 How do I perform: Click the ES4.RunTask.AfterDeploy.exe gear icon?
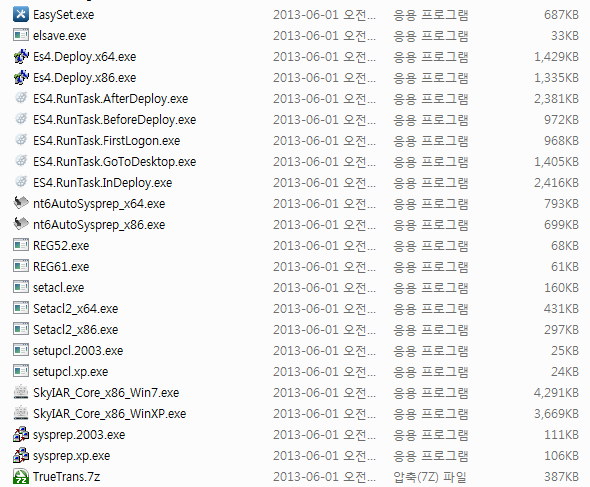click(21, 98)
